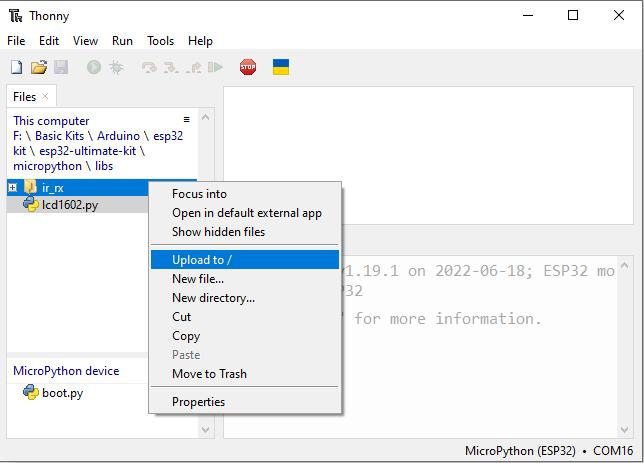This screenshot has height=463, width=644.
Task: Click the Step over toolbar icon
Action: (x=149, y=67)
